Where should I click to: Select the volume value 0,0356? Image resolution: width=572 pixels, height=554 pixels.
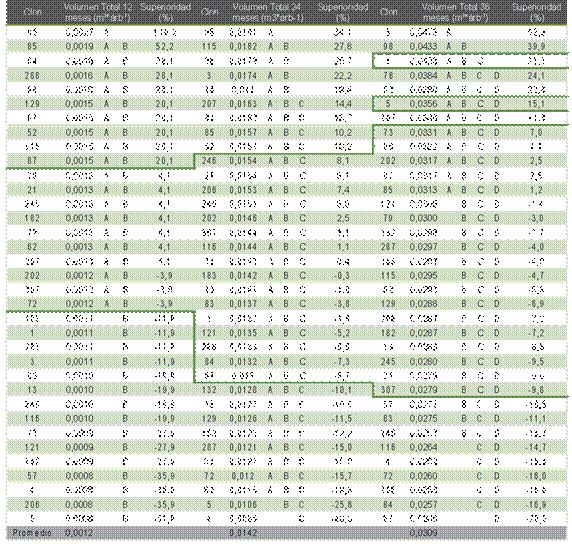tap(423, 104)
